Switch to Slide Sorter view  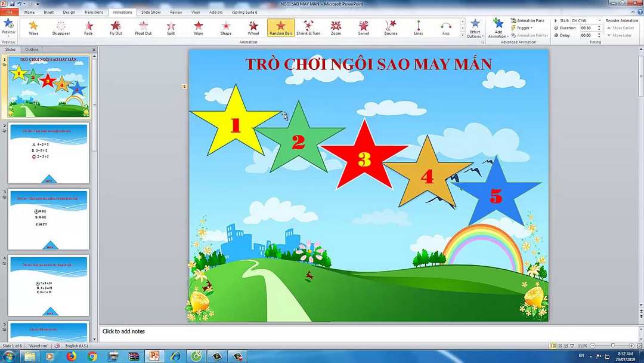click(x=560, y=346)
